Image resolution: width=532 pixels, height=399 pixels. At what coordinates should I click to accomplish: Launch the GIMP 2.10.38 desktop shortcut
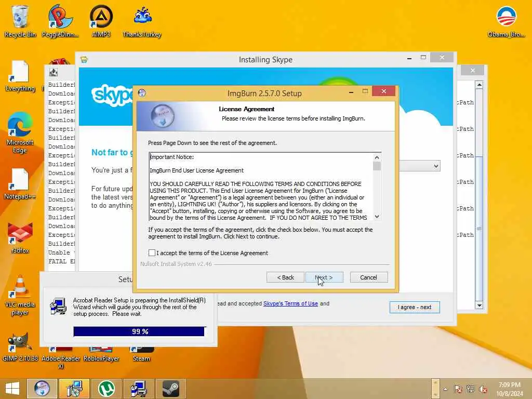20,348
